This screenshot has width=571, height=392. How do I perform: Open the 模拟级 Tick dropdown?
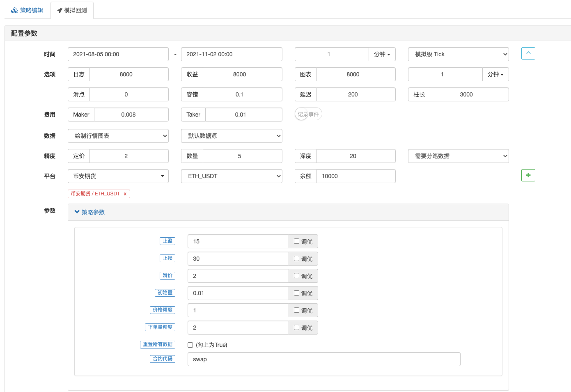[458, 54]
